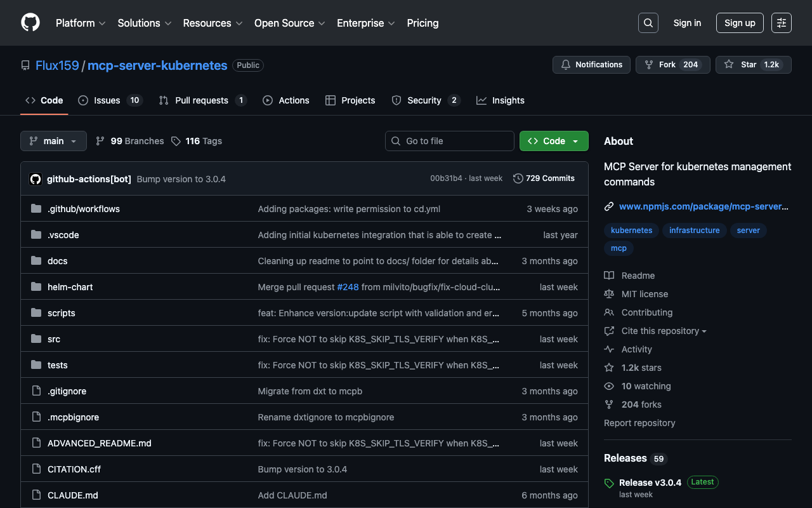Expand the main branch selector
Screen dimensions: 812x508
pos(53,141)
